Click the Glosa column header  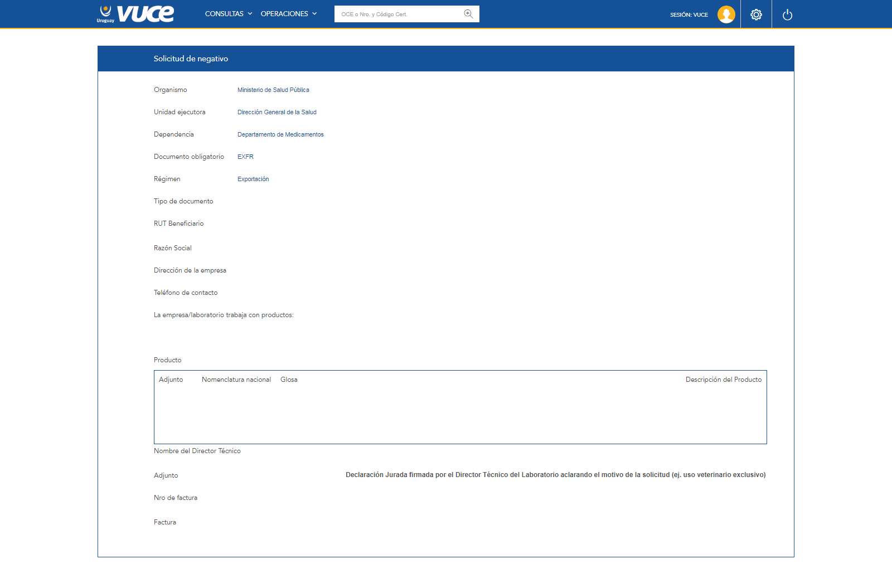(289, 380)
